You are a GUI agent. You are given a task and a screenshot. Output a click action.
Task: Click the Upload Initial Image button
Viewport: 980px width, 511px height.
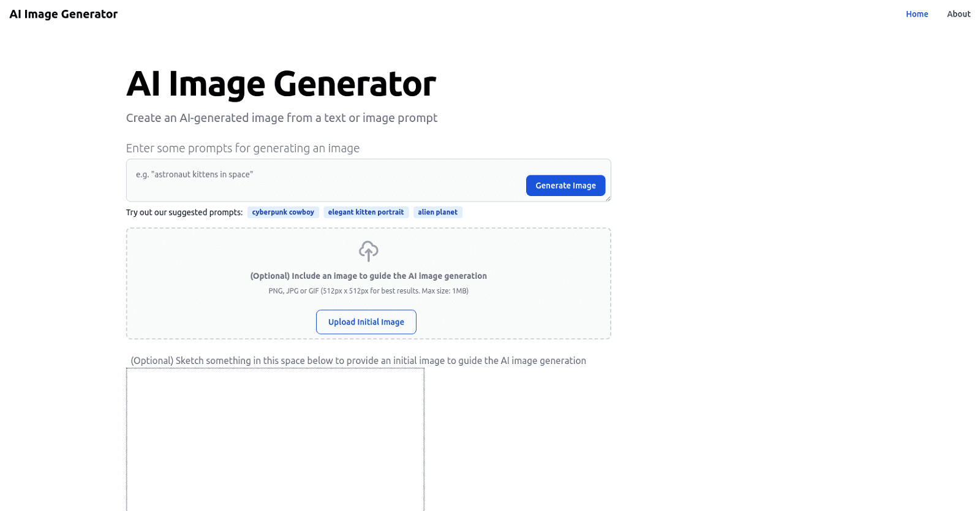[366, 322]
